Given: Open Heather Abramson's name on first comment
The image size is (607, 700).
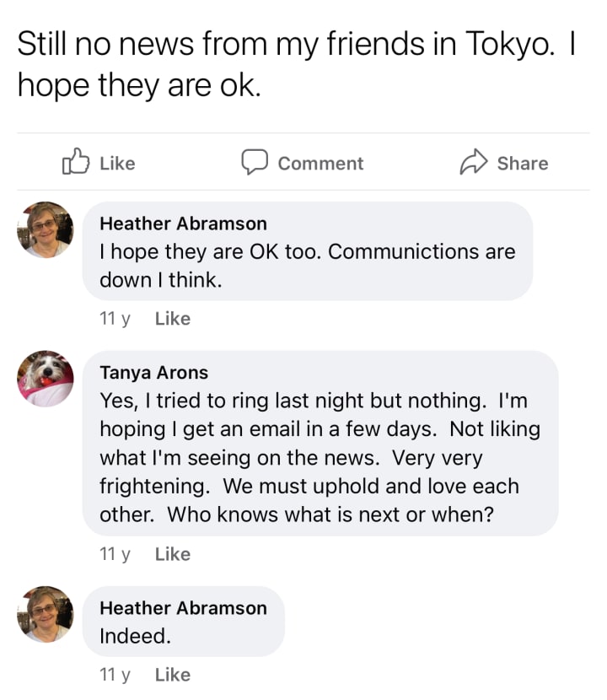Looking at the screenshot, I should (x=184, y=223).
